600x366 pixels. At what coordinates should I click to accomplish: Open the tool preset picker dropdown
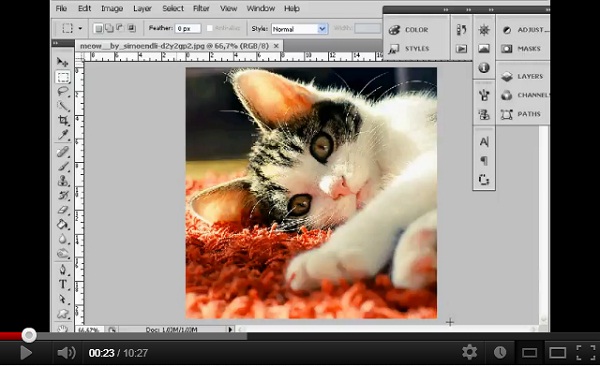(x=80, y=28)
